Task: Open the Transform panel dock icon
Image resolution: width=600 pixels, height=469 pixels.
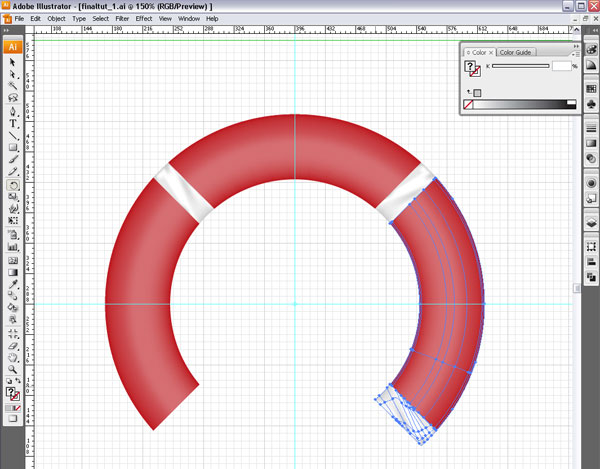Action: (591, 247)
